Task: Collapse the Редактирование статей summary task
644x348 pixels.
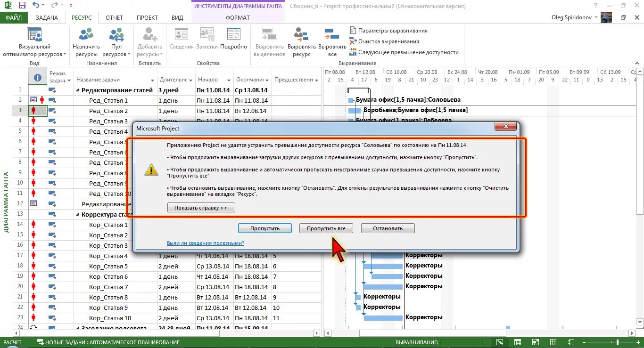Action: (x=77, y=90)
